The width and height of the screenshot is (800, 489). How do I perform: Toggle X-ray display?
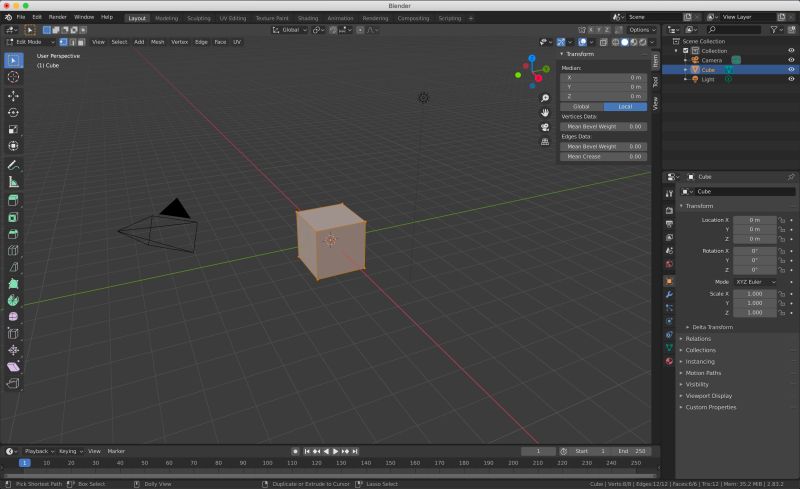click(604, 42)
